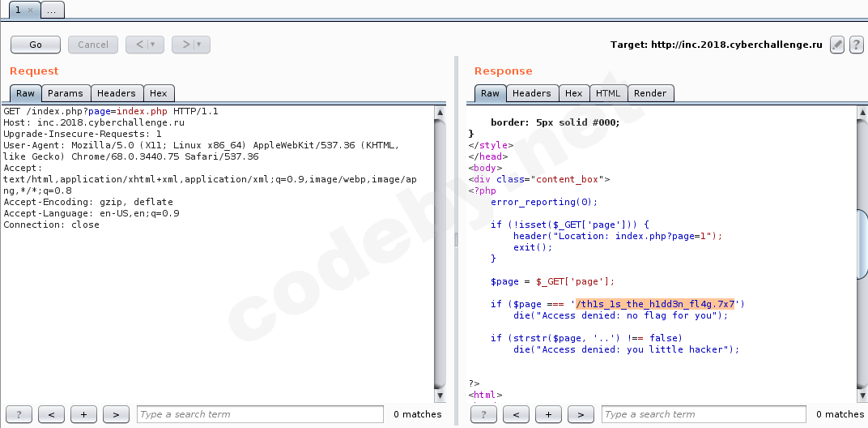The height and width of the screenshot is (428, 868).
Task: Click the Accept-Encoding header line
Action: pyautogui.click(x=88, y=203)
